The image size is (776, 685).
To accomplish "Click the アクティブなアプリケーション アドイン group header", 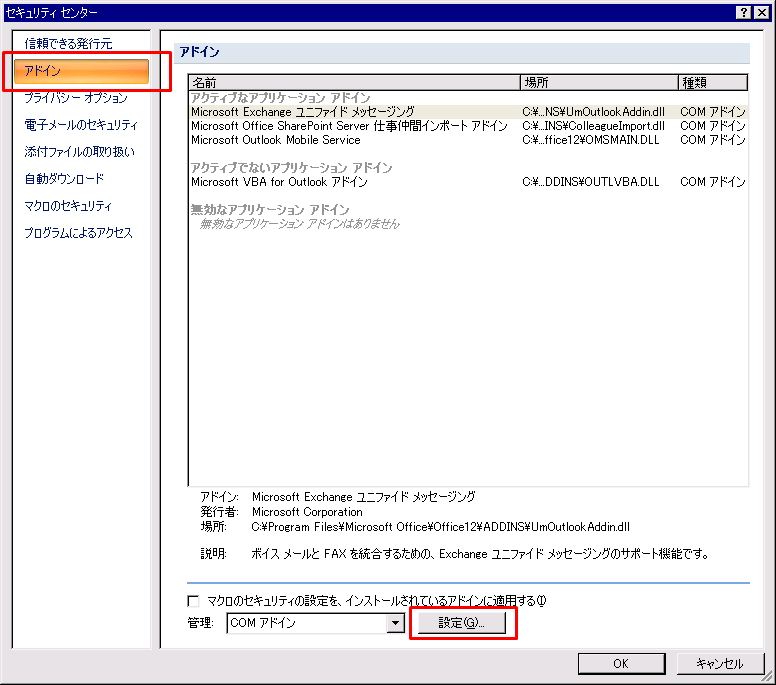I will pos(281,98).
